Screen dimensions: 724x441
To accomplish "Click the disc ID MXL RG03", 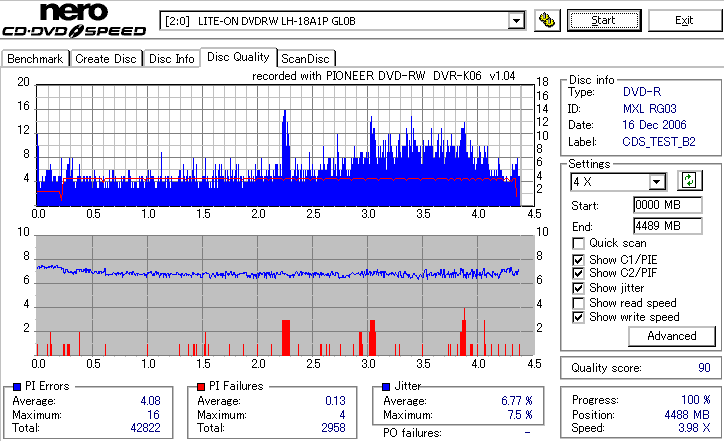I will tap(650, 109).
